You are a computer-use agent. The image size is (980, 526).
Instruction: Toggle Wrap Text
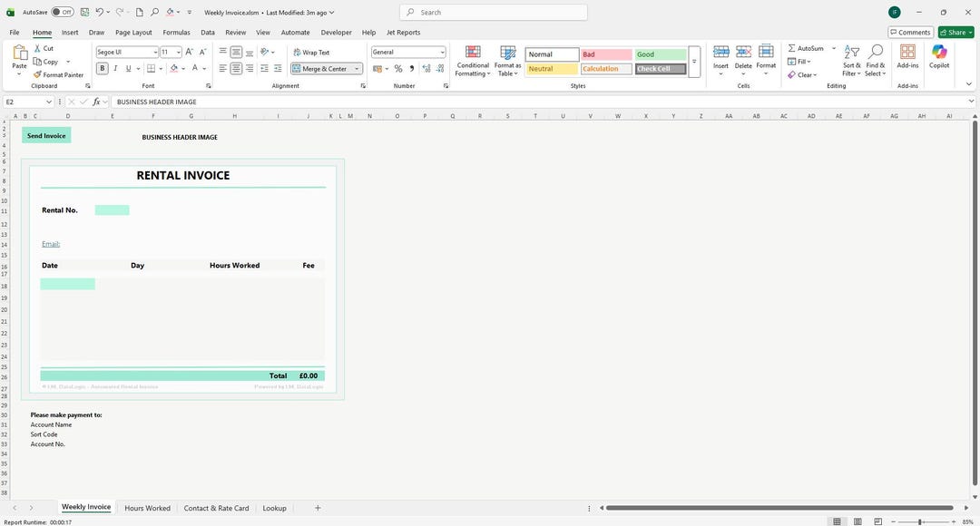click(x=311, y=53)
